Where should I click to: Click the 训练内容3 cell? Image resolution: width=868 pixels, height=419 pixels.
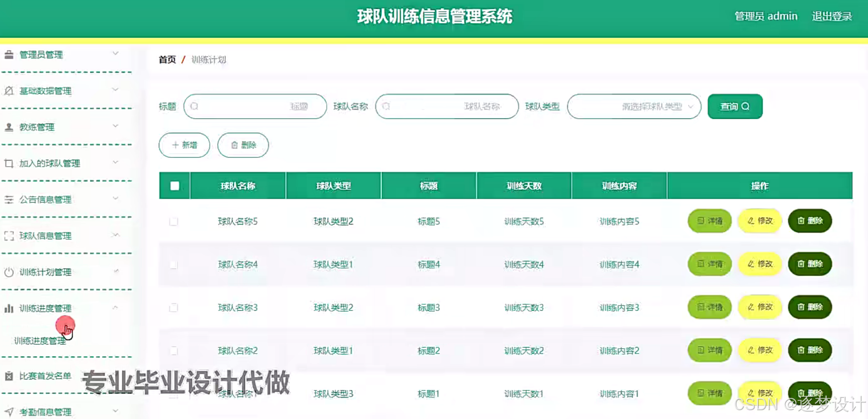click(x=619, y=308)
